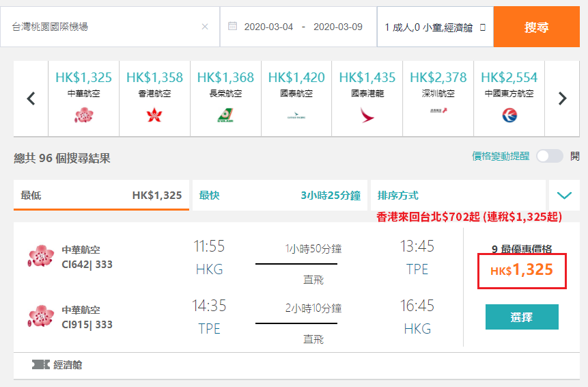Filter by 中國東方航空 HK$2,554 airline card
Screen dimensions: 588x387
pos(509,98)
